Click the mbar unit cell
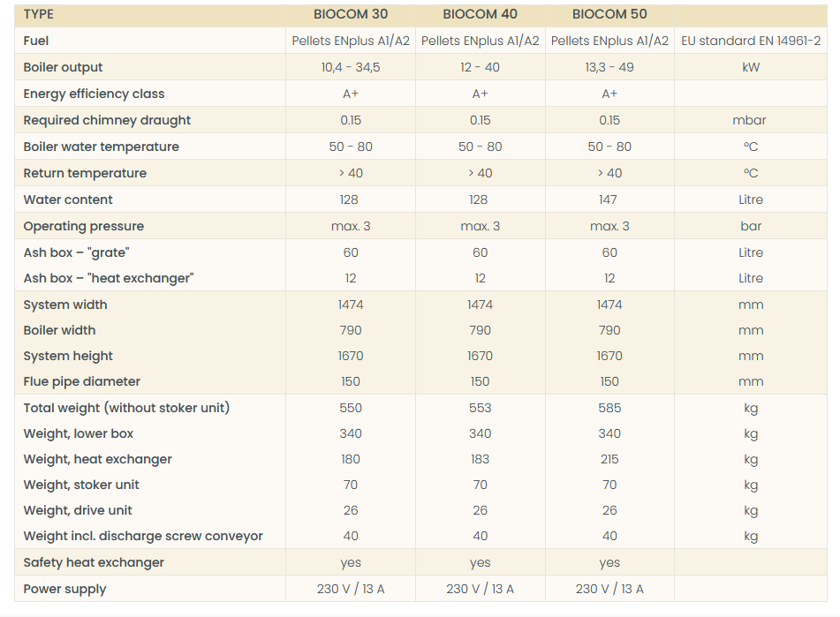 (751, 120)
